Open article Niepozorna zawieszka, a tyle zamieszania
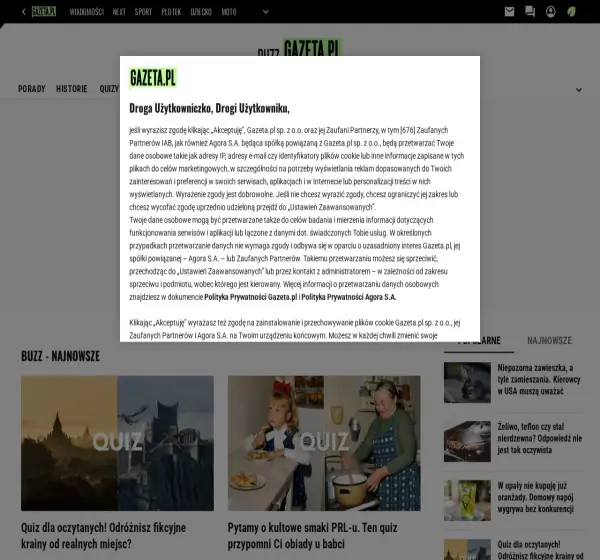This screenshot has height=560, width=600. [x=539, y=379]
